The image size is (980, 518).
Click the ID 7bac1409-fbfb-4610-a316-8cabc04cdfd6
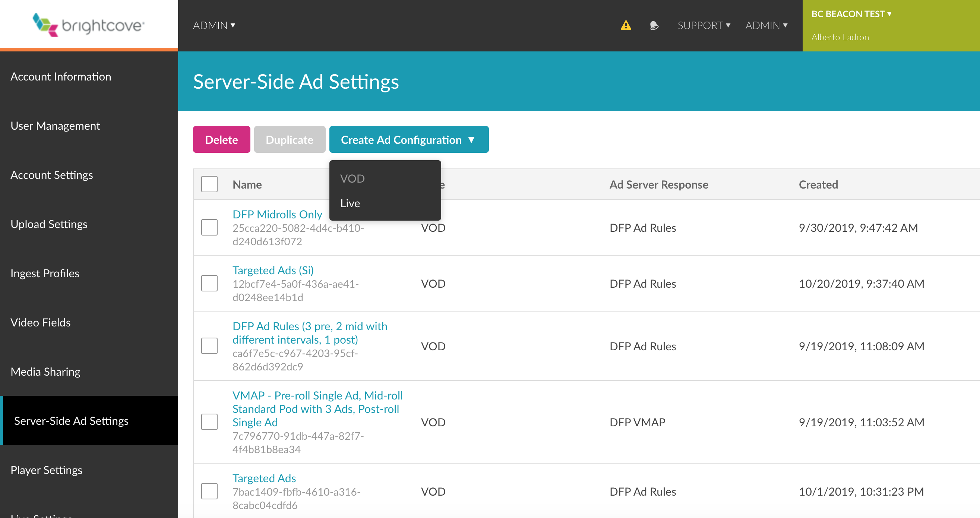coord(296,498)
